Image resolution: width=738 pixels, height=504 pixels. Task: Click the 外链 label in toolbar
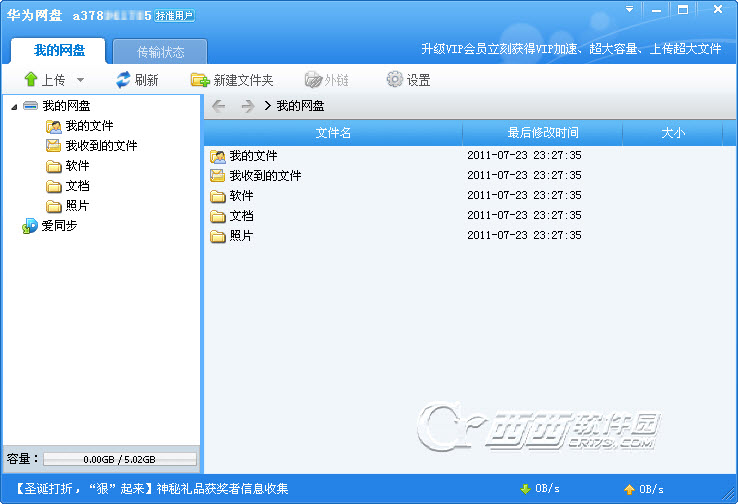coord(337,80)
